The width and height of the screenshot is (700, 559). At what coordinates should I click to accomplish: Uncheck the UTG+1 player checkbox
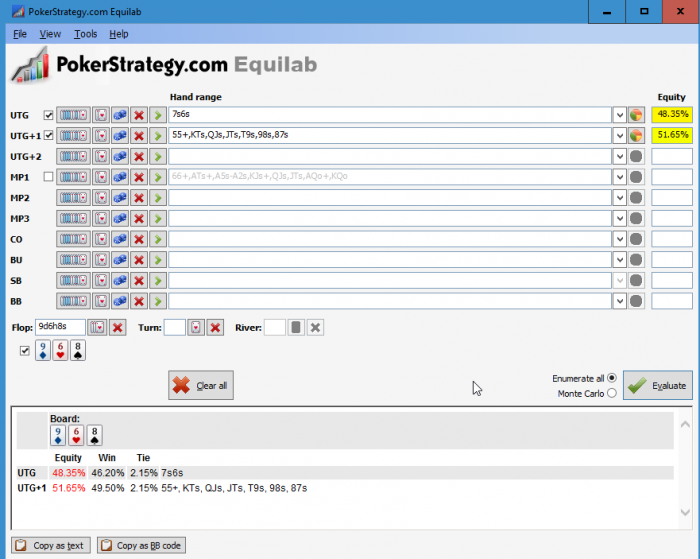coord(48,135)
